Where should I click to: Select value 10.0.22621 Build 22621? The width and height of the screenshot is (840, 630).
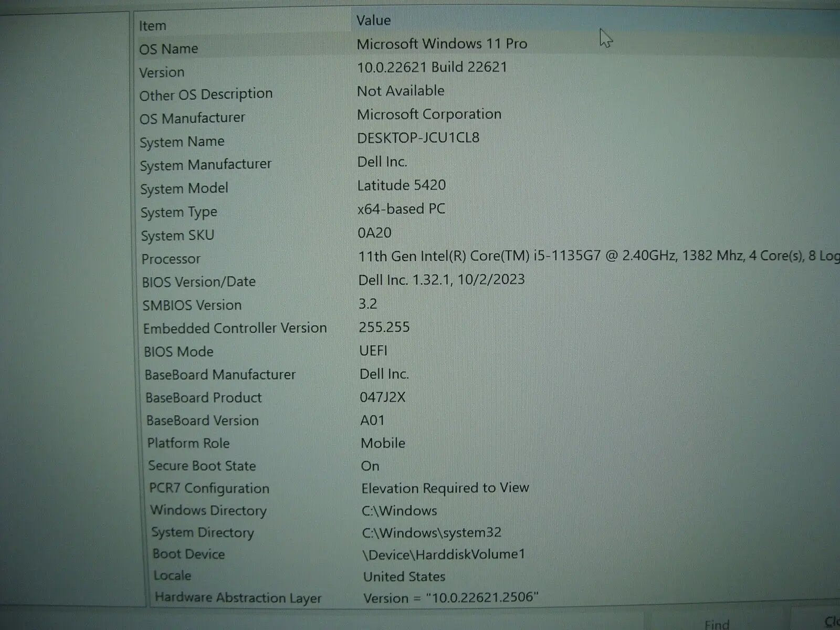tap(432, 67)
